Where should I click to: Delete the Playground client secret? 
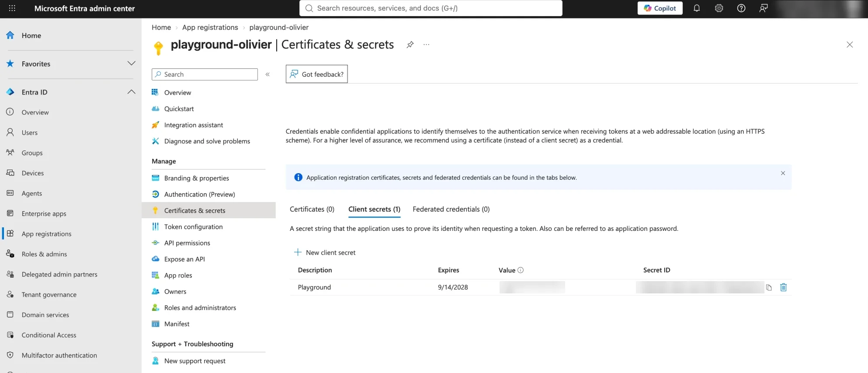[x=783, y=287]
